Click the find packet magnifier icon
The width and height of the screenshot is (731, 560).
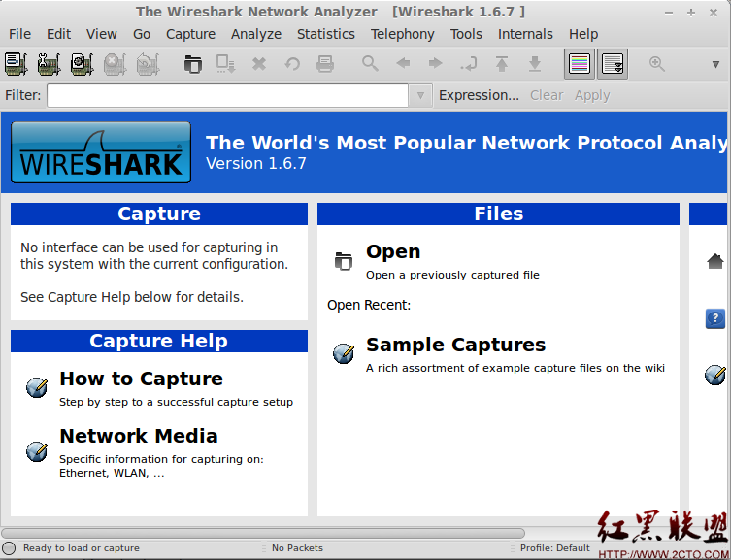[370, 63]
